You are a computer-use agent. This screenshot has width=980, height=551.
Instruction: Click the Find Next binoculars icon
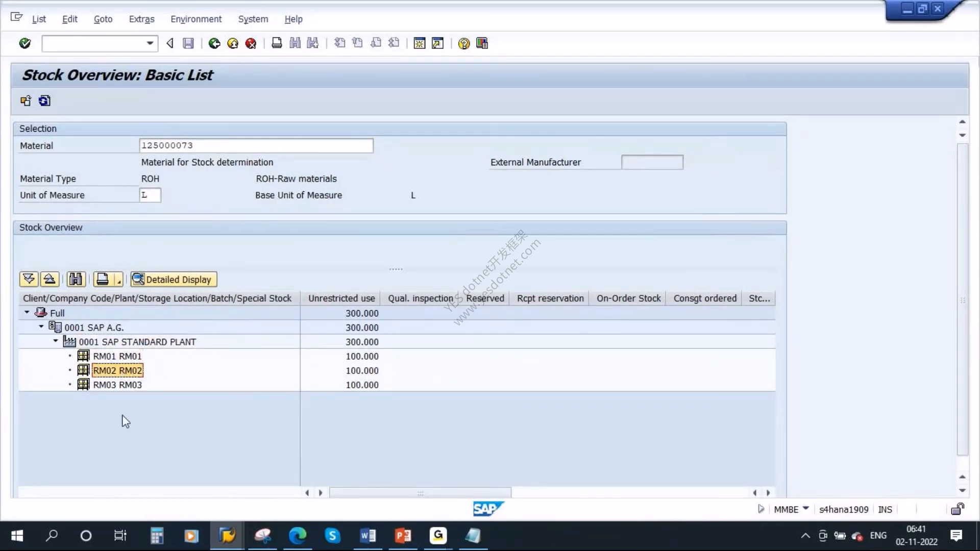pyautogui.click(x=313, y=43)
